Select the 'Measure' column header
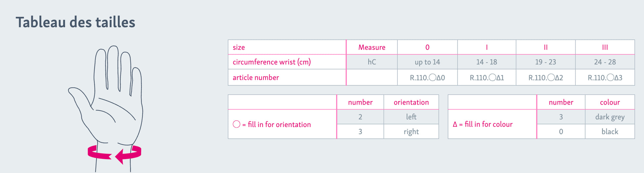 coord(372,47)
